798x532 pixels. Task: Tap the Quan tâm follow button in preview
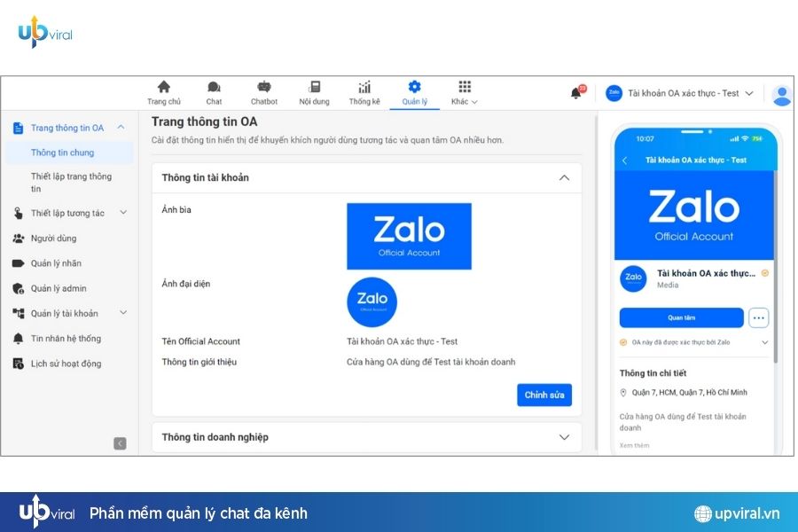tap(682, 317)
